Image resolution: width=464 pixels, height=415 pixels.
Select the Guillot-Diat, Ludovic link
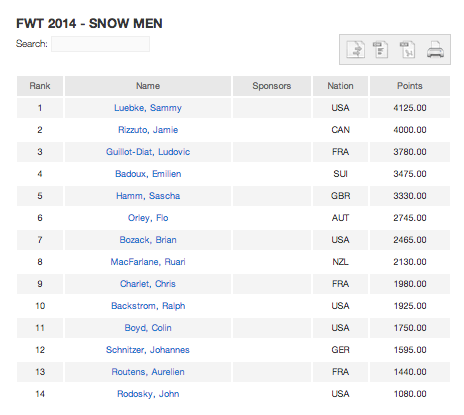click(x=148, y=152)
